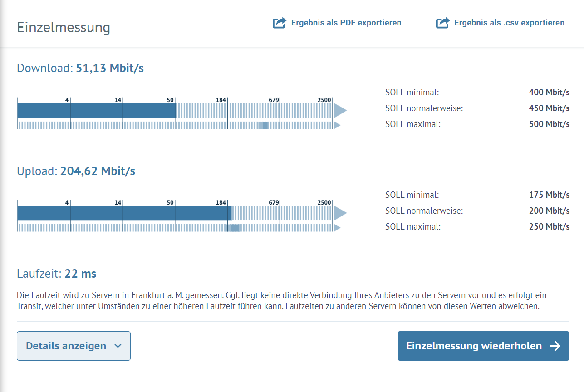Click the filled Upload speed bar
The height and width of the screenshot is (392, 584).
pos(124,213)
